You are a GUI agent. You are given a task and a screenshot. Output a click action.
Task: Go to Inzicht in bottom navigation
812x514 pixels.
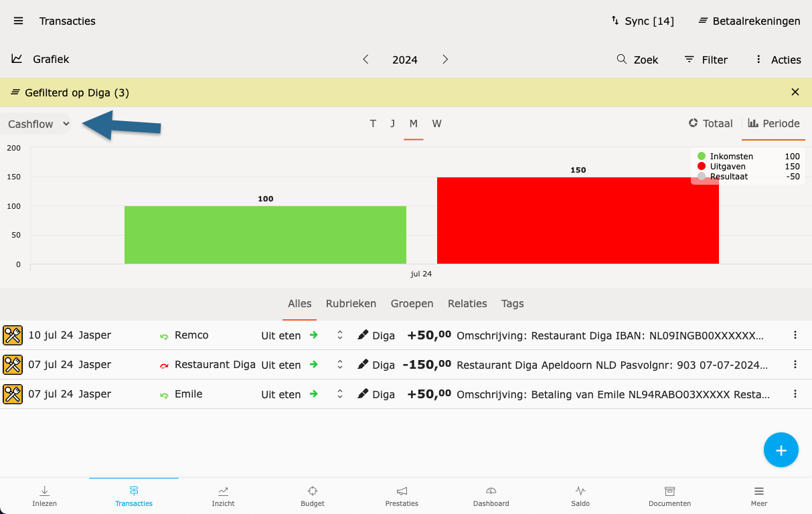223,496
